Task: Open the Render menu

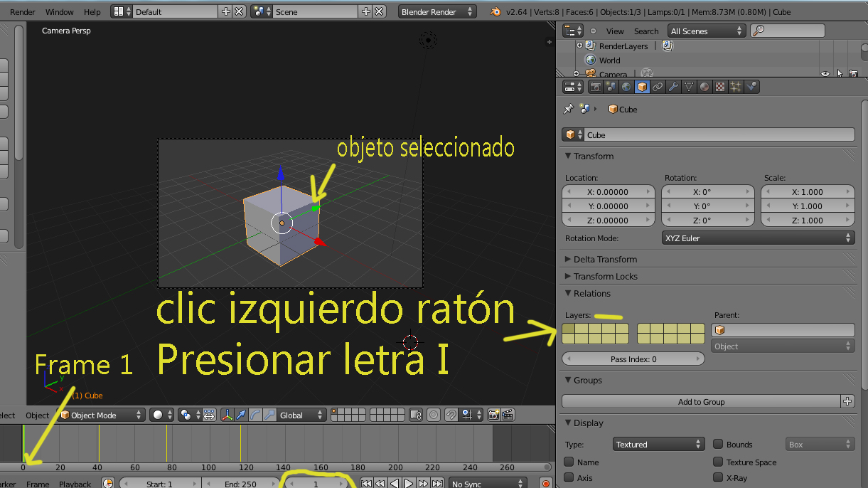Action: 22,12
